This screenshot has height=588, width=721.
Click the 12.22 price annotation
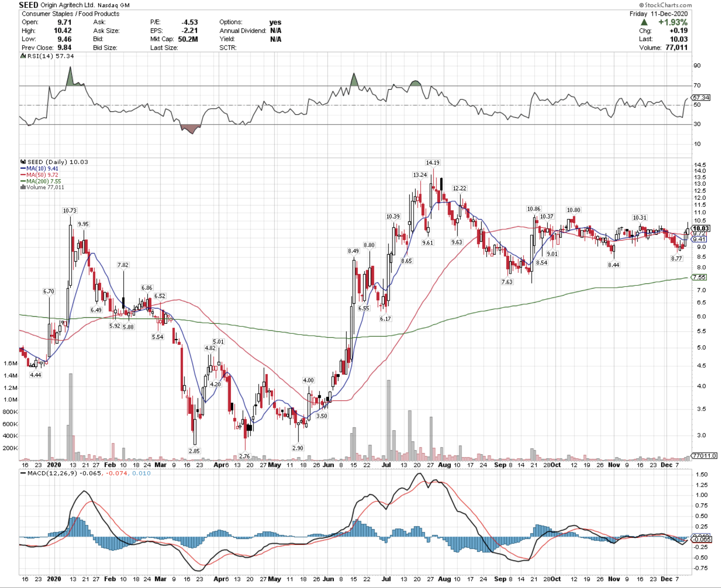[459, 188]
